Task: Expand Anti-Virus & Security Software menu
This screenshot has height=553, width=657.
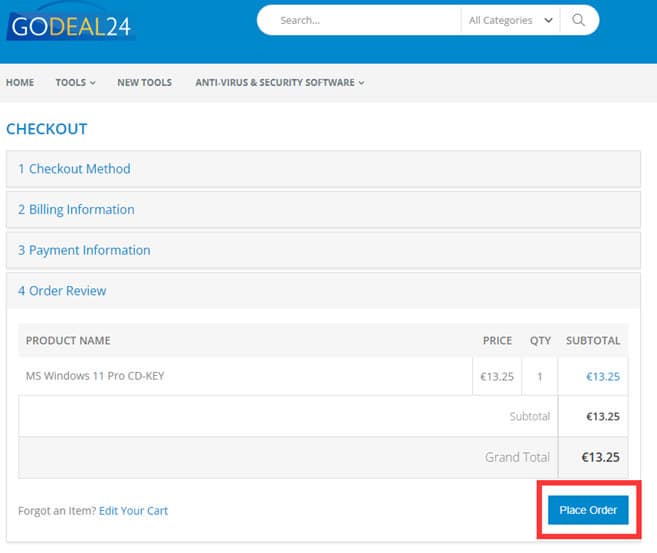Action: 279,83
